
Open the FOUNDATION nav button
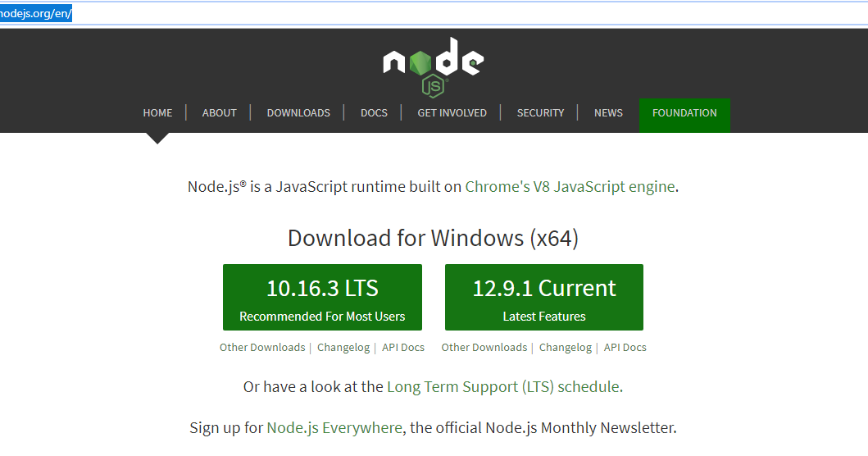684,116
